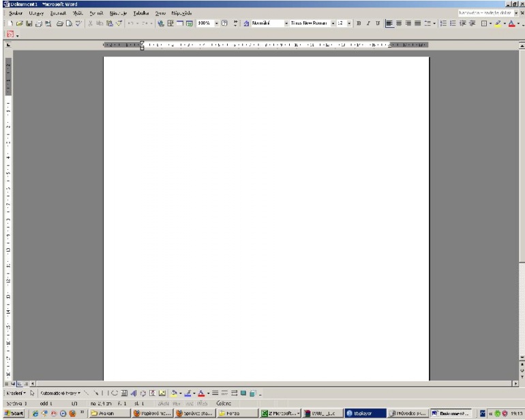Switch to normal view button

pyautogui.click(x=6, y=384)
